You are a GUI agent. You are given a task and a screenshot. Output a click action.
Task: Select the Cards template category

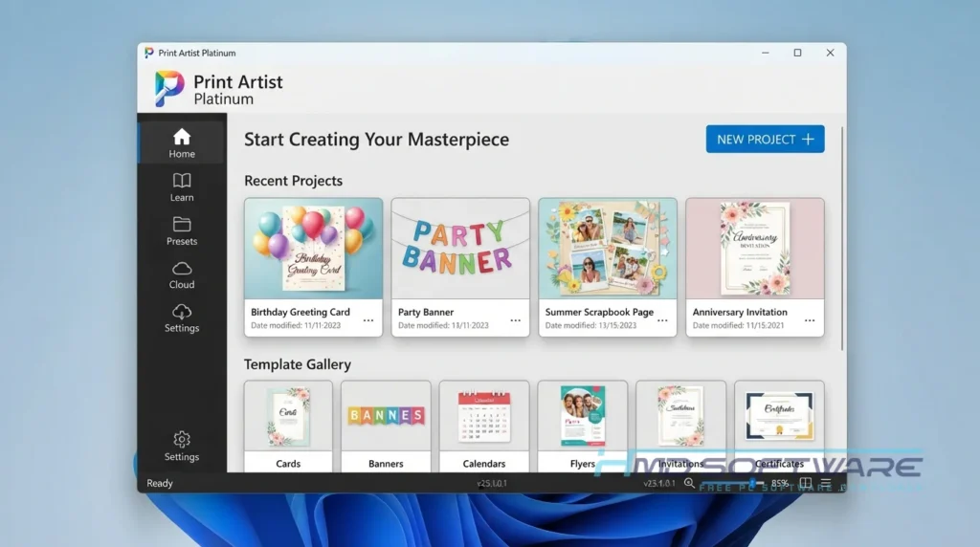pos(288,427)
